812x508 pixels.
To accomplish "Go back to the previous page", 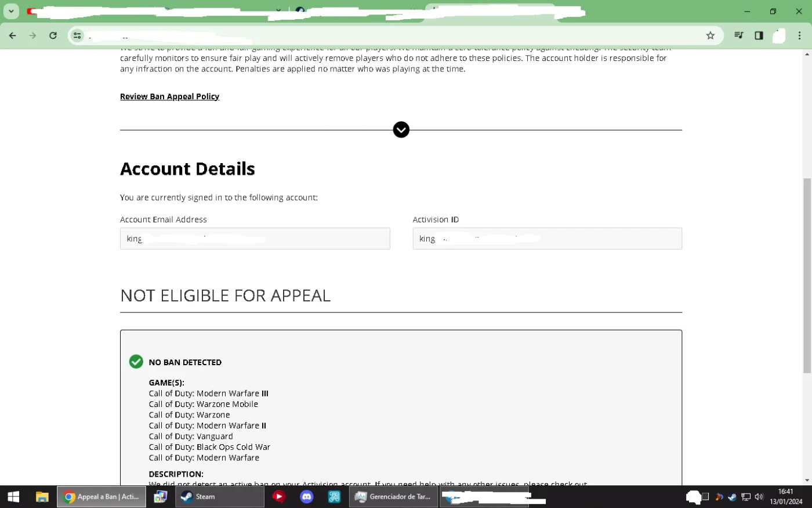I will (x=13, y=35).
